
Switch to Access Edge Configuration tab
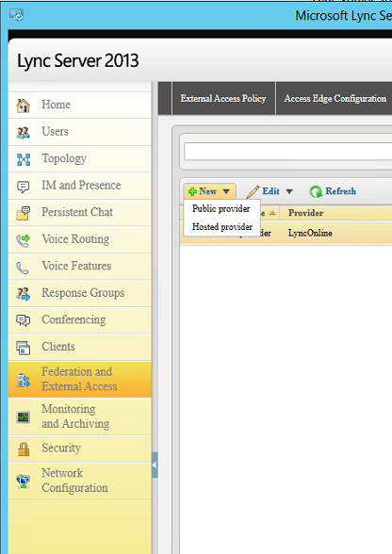(335, 98)
